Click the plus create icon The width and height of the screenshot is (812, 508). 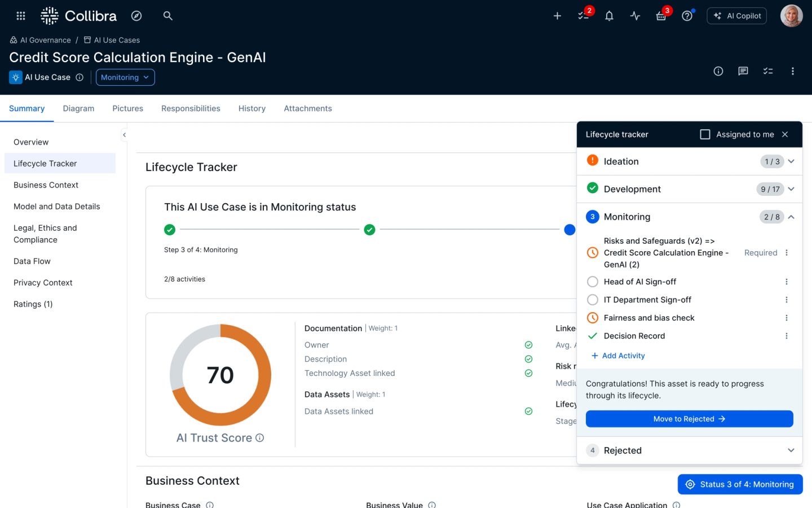coord(557,16)
